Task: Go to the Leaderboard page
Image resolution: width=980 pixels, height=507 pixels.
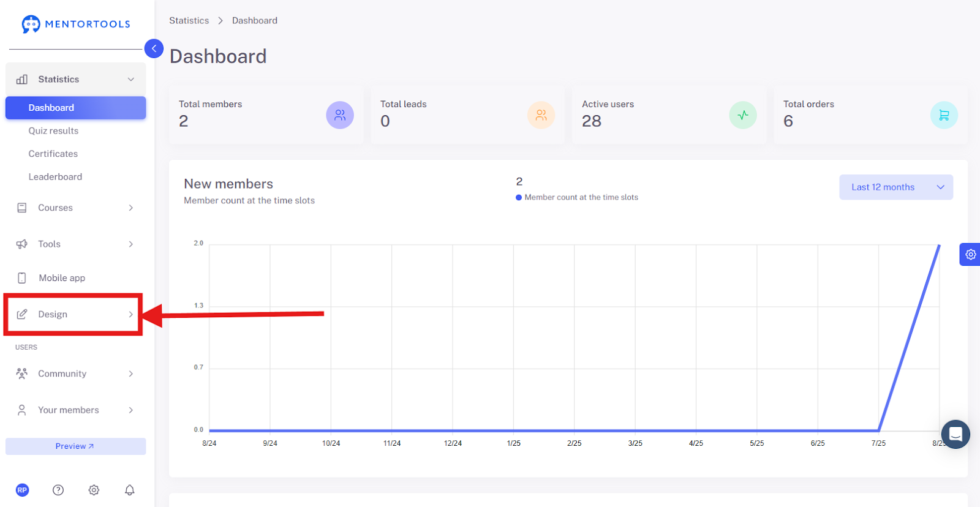Action: [55, 177]
